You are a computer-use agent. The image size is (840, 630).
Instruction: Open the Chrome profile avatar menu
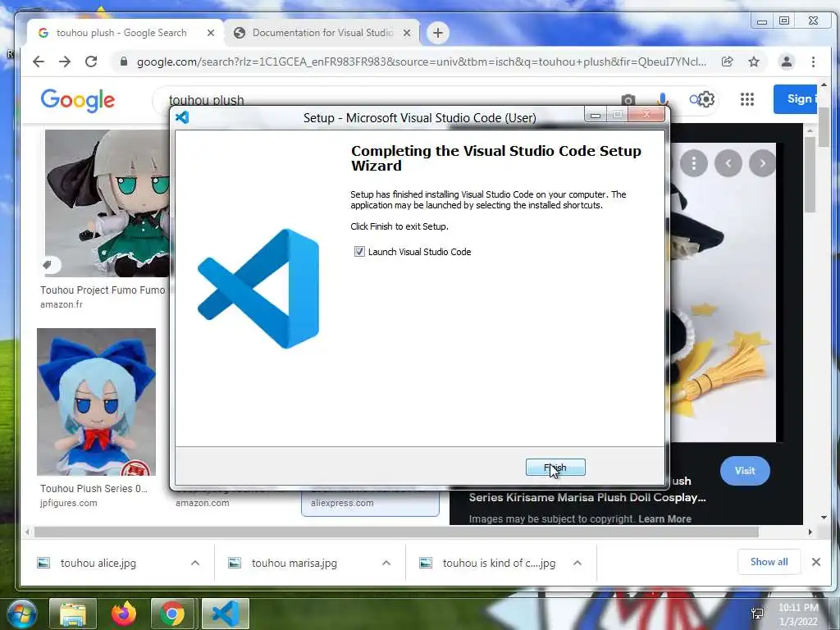tap(787, 62)
